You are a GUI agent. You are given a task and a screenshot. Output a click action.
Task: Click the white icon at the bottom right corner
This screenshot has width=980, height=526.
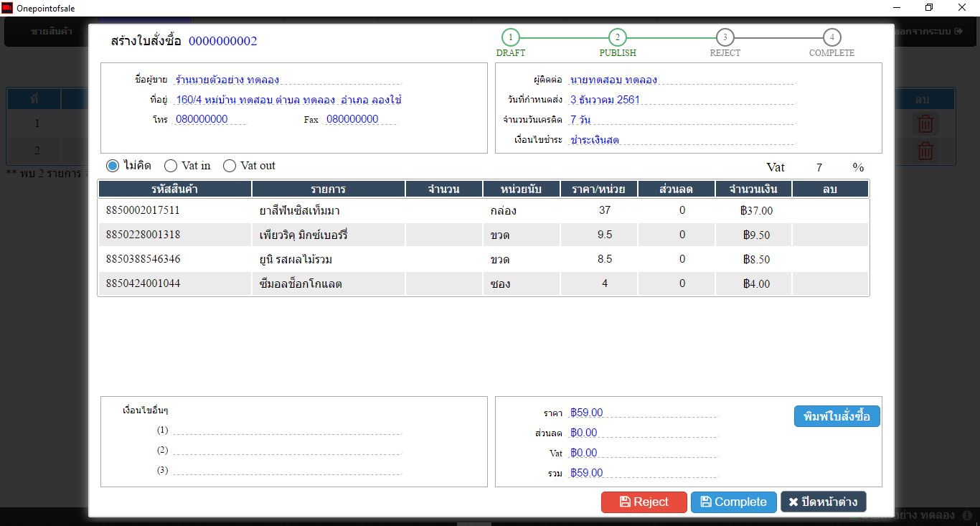[x=968, y=515]
